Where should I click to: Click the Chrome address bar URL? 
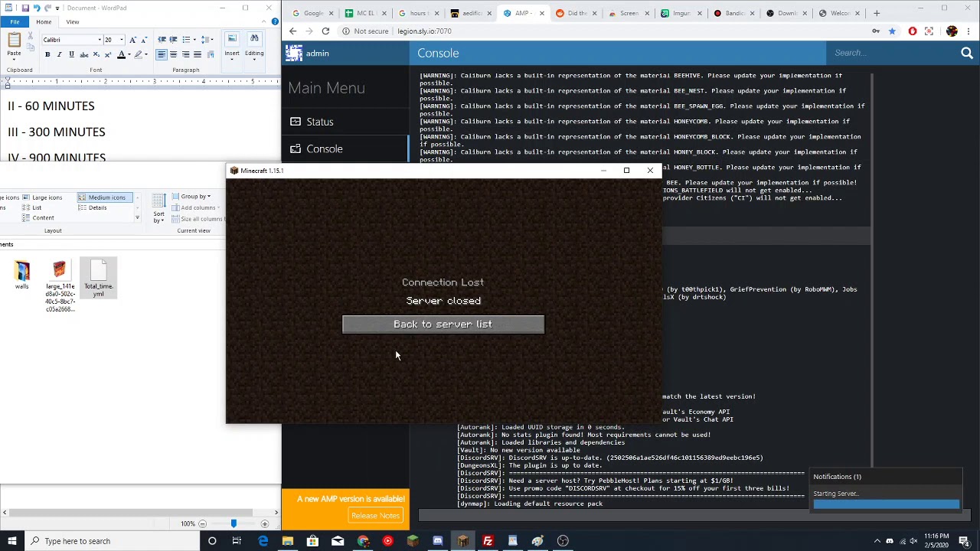424,31
